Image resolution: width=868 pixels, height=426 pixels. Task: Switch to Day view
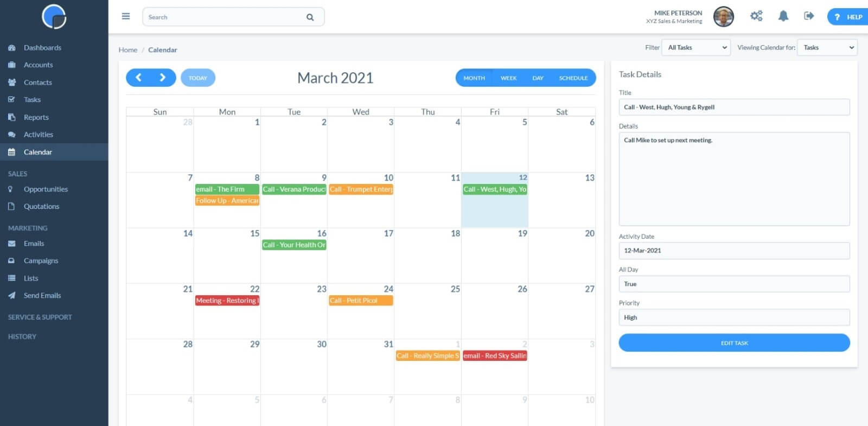point(538,78)
